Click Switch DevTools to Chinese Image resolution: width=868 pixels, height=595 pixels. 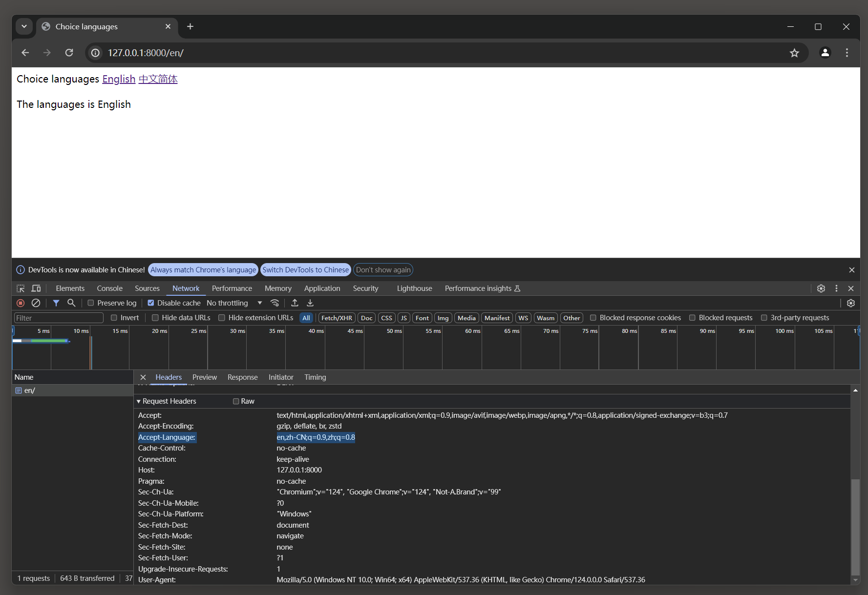pyautogui.click(x=306, y=270)
